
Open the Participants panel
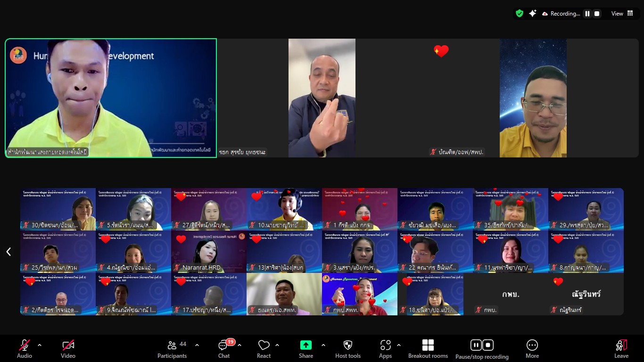pyautogui.click(x=172, y=349)
